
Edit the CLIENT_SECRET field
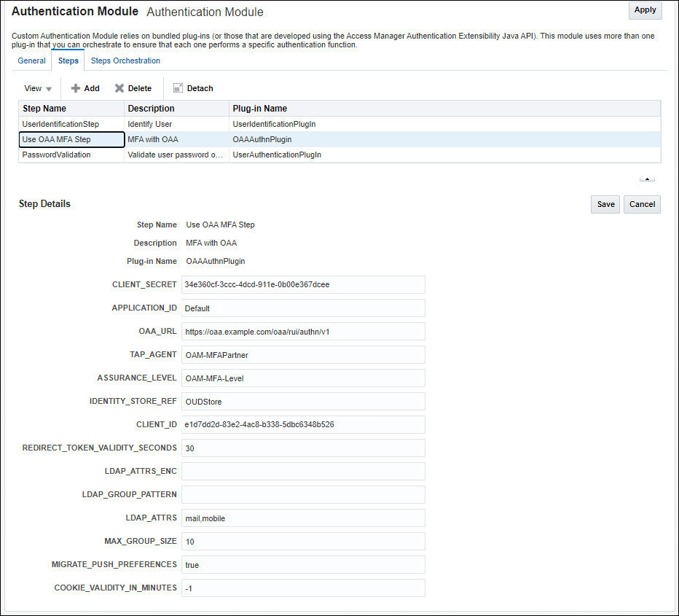(303, 284)
